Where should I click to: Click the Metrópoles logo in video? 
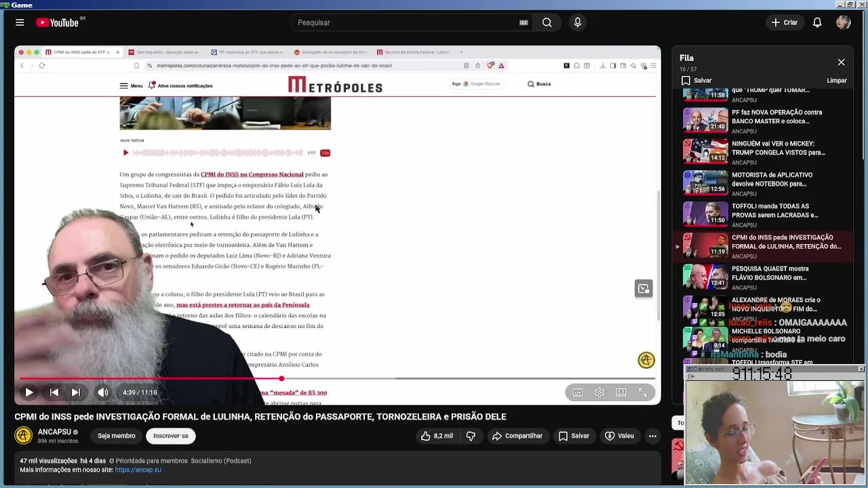[335, 85]
